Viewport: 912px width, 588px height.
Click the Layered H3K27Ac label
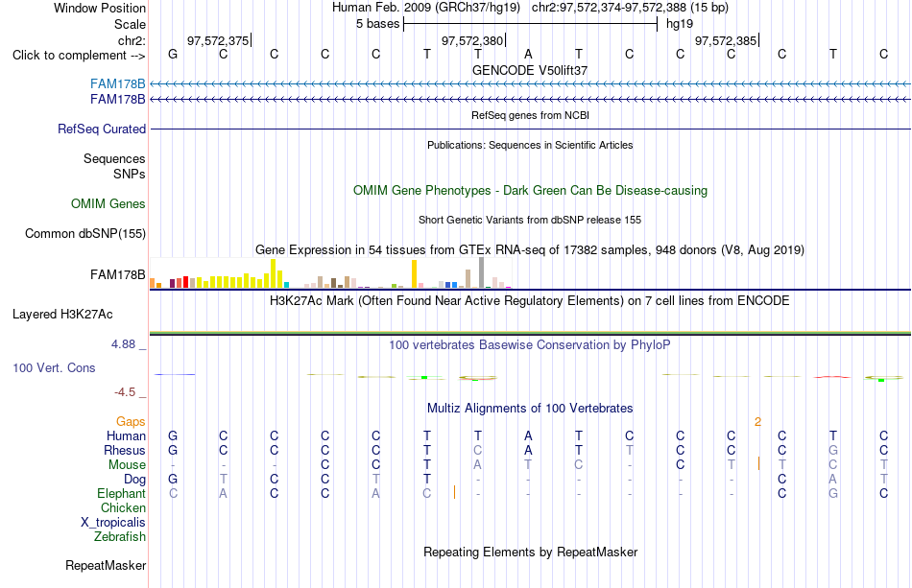pyautogui.click(x=62, y=315)
